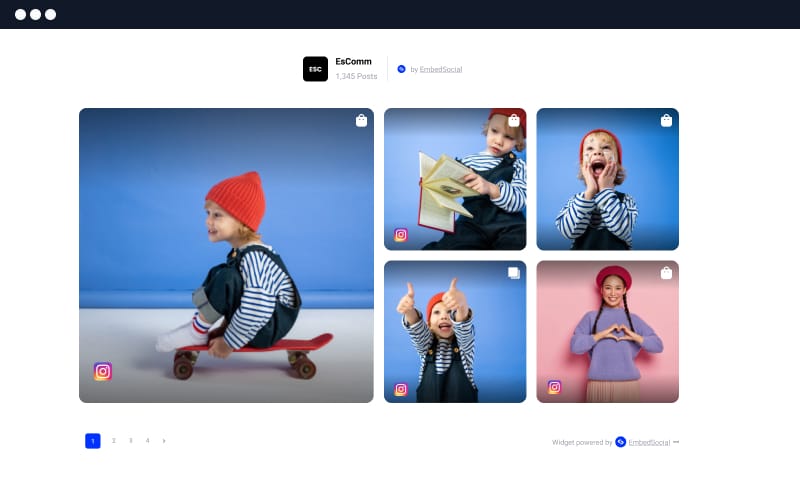Click the EsComm account name
This screenshot has width=800, height=480.
coord(354,61)
